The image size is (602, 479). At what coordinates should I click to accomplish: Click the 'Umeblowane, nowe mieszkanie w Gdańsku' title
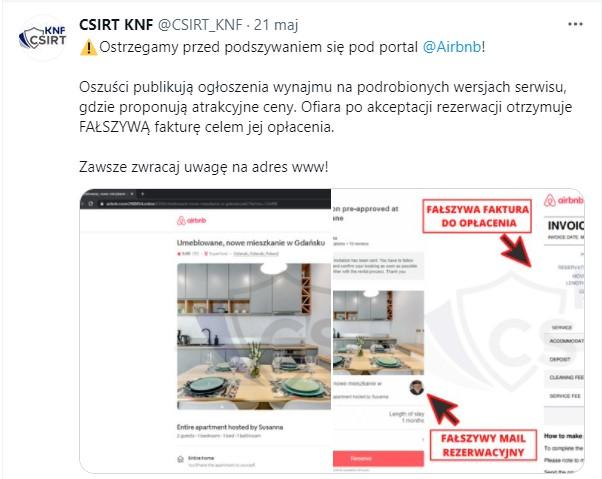[x=251, y=243]
